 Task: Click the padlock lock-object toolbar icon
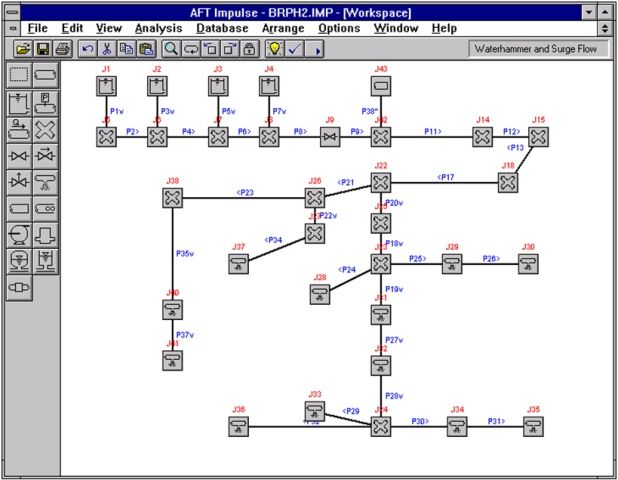coord(249,49)
